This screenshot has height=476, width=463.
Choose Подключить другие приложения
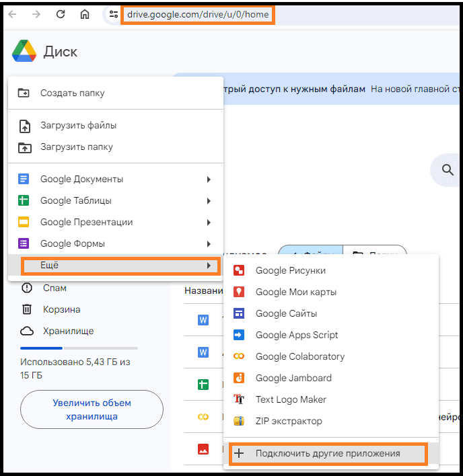pyautogui.click(x=331, y=454)
